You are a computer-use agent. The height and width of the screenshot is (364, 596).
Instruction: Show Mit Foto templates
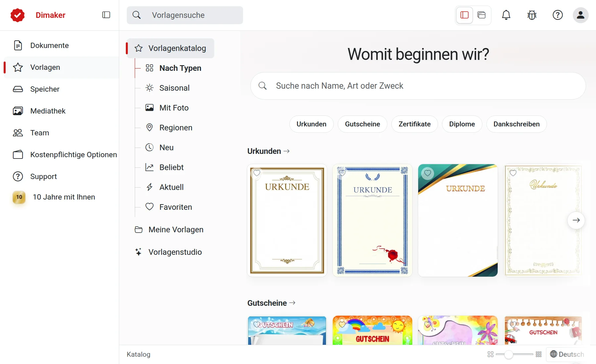167,108
